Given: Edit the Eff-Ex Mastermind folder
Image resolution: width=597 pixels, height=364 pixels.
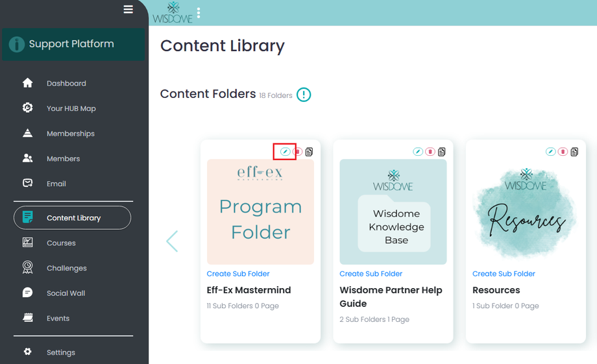Looking at the screenshot, I should 286,152.
